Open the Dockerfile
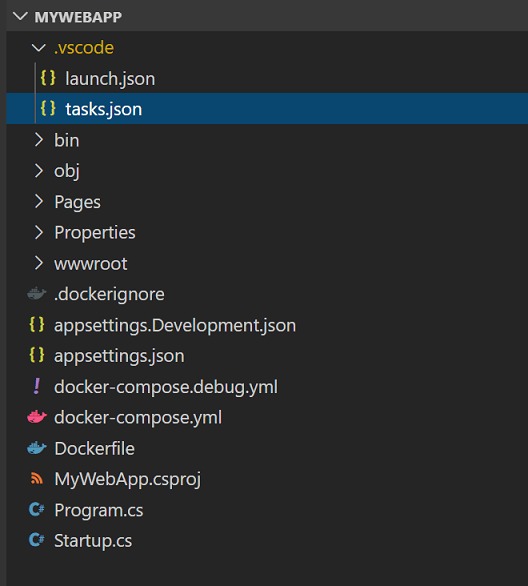 pyautogui.click(x=94, y=448)
